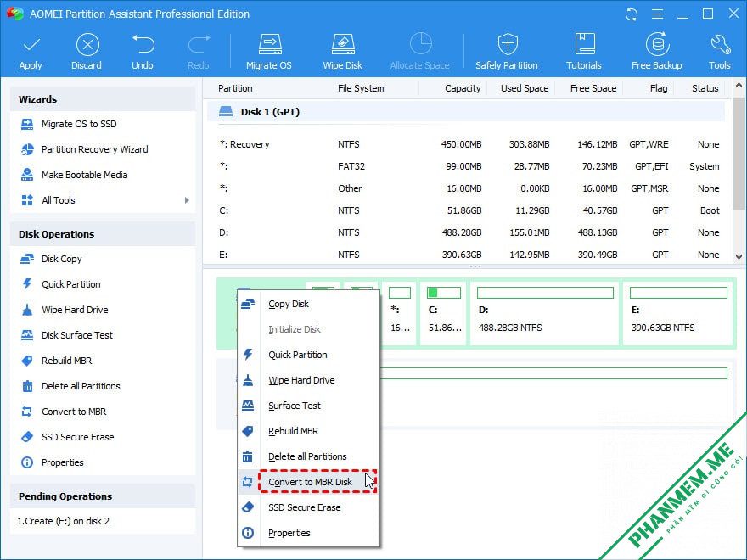
Task: Open Properties from the context menu
Action: [308, 534]
